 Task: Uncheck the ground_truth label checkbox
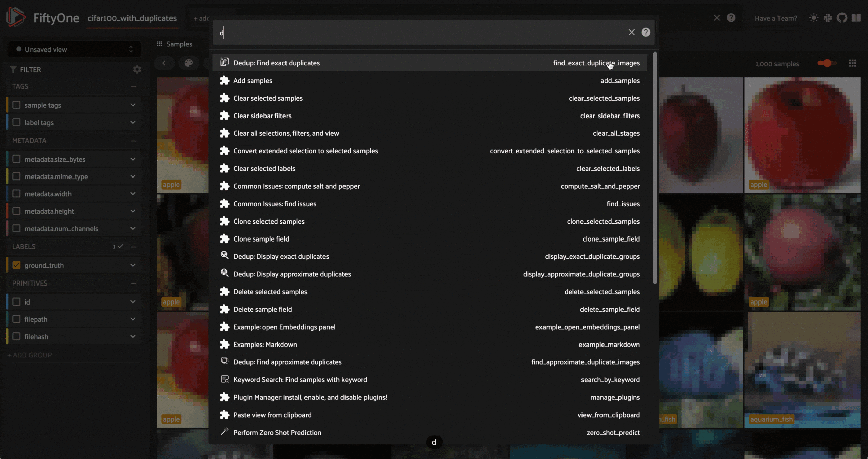click(x=16, y=265)
